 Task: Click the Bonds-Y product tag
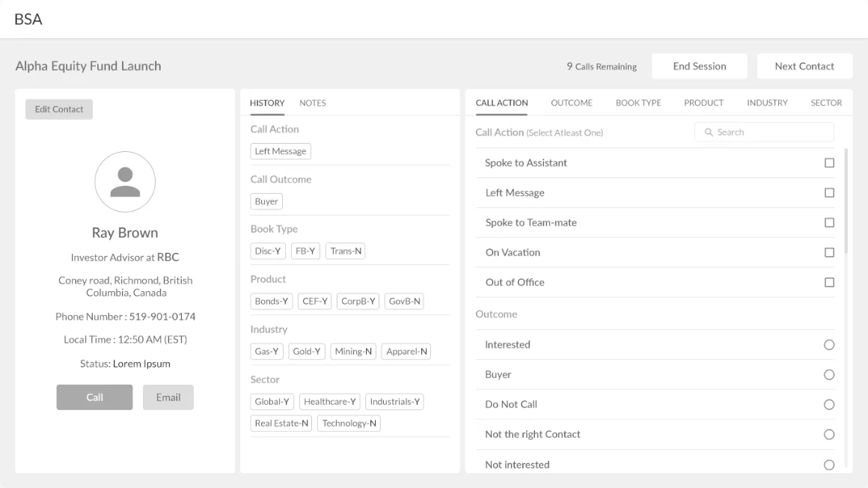(x=271, y=302)
